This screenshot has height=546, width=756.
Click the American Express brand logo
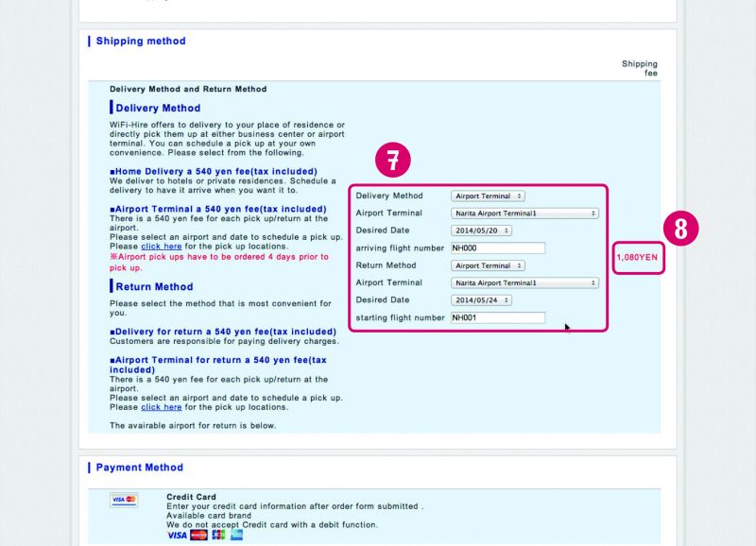[236, 536]
